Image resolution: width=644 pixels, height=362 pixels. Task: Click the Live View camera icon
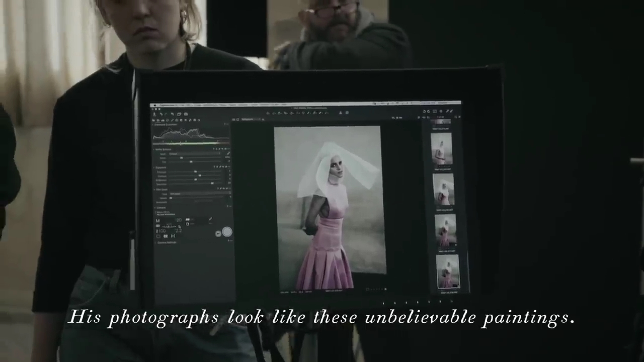pyautogui.click(x=218, y=233)
